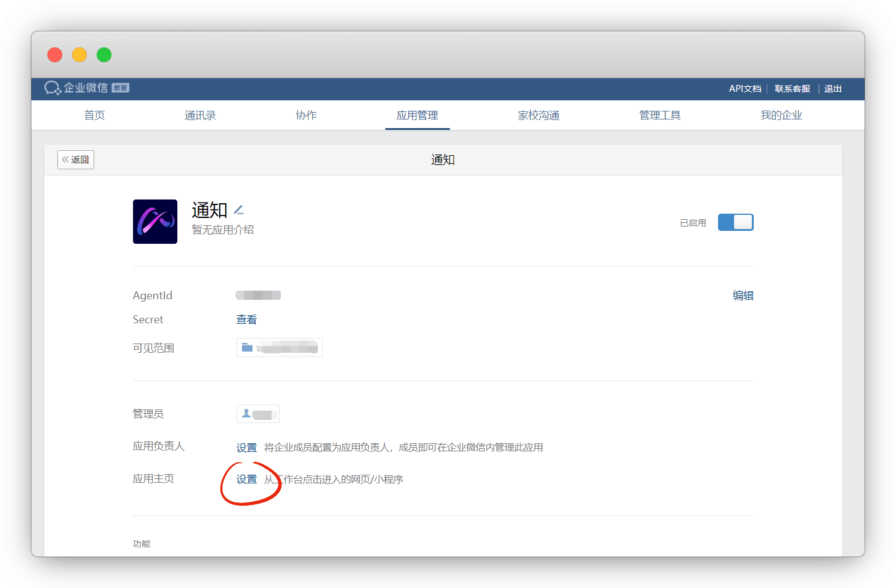Go back using the 返回 button
The image size is (896, 588).
[x=76, y=160]
